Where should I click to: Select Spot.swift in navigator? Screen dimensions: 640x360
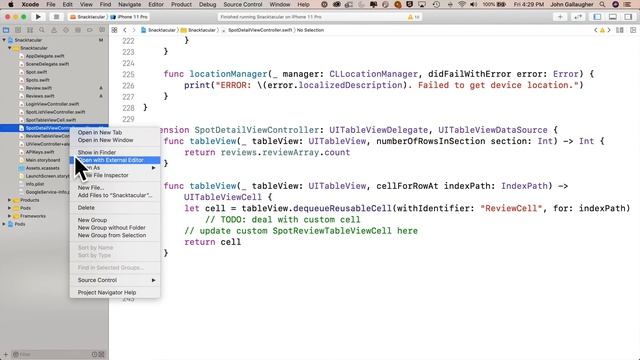[x=36, y=72]
